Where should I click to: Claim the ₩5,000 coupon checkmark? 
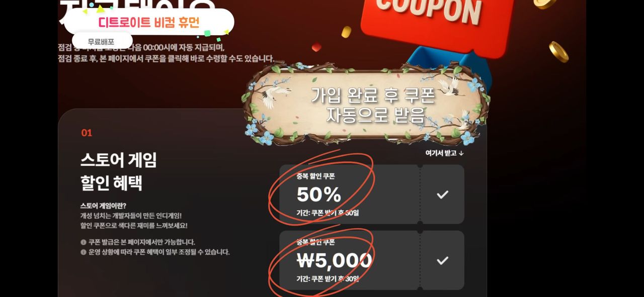coord(442,260)
